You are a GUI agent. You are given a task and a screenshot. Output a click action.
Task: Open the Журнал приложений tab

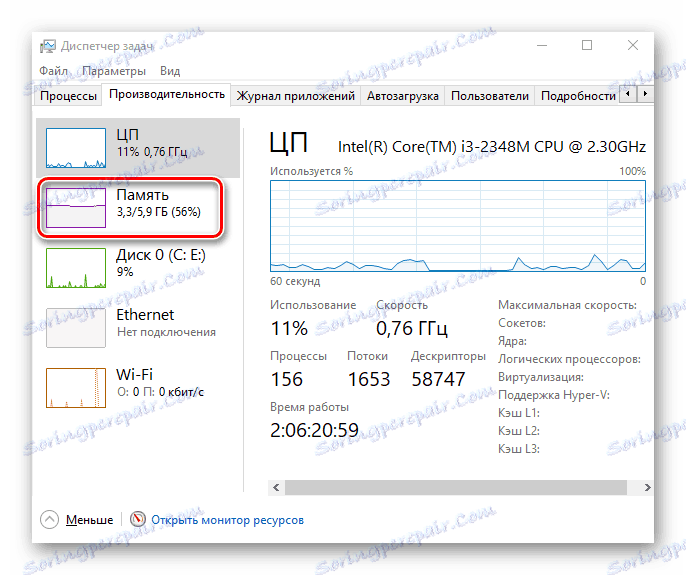(x=295, y=96)
